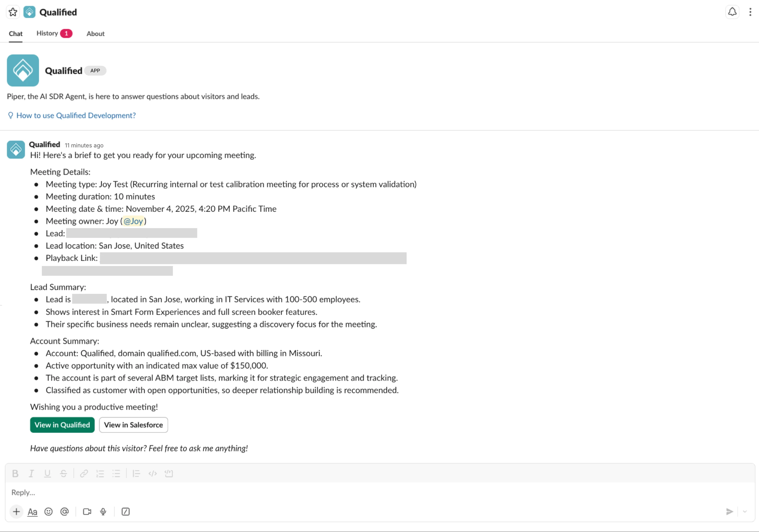
Task: Open the @Joy mention
Action: (133, 221)
